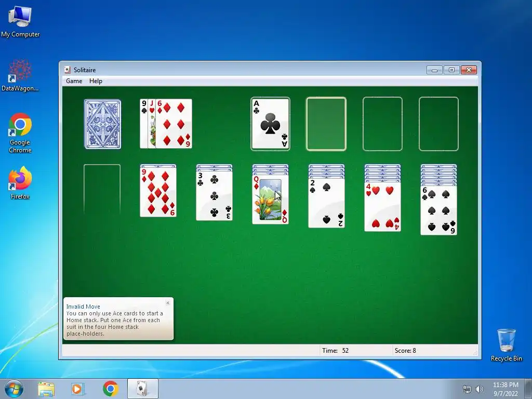Click the Time: 52 status text

coord(335,351)
